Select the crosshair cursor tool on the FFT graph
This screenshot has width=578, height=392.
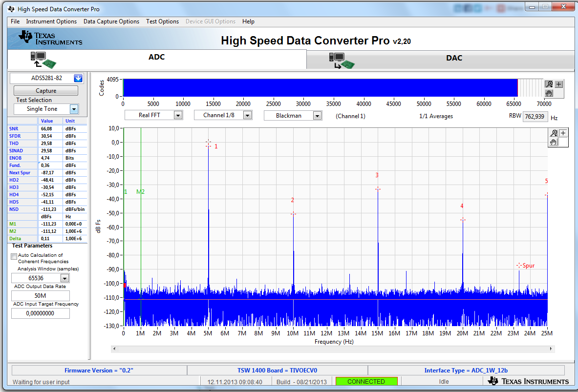(563, 133)
